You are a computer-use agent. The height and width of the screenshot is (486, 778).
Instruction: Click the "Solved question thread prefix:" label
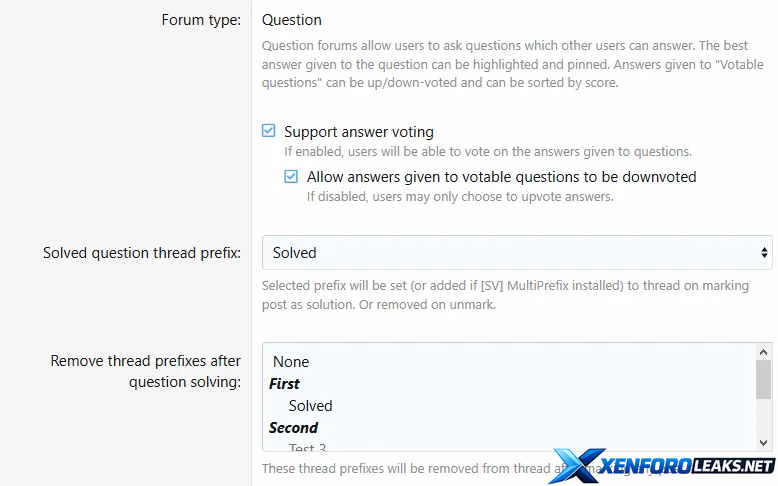(142, 253)
